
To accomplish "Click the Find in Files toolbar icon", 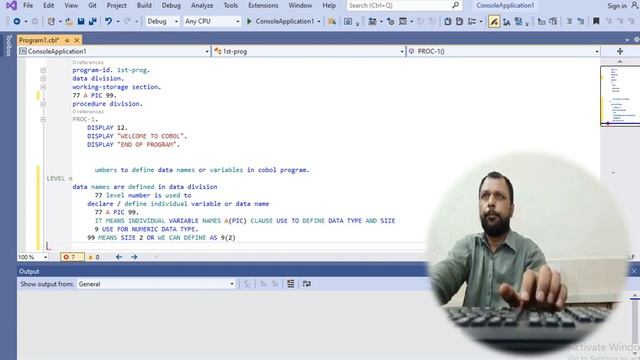I will [x=332, y=21].
